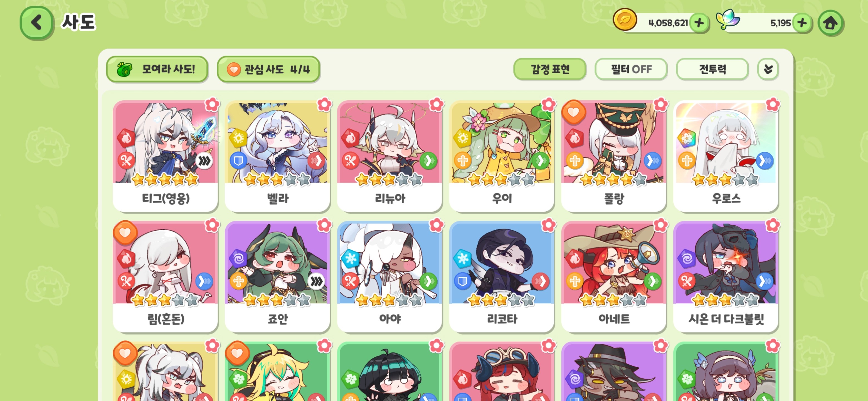
Task: Tap the pink flower badge on 벨라
Action: click(x=324, y=104)
